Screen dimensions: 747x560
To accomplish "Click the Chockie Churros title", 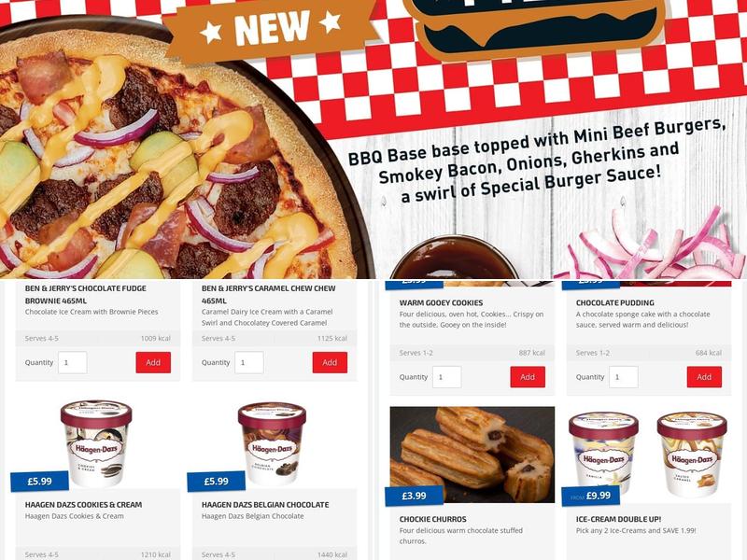I will point(432,519).
